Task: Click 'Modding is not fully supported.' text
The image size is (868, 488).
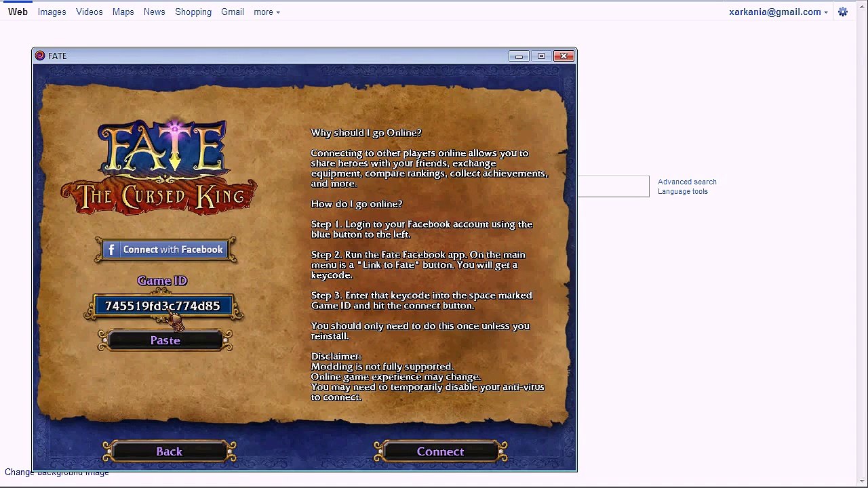Action: pyautogui.click(x=382, y=367)
